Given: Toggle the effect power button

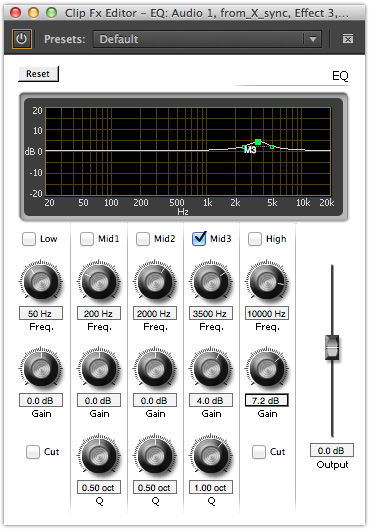Looking at the screenshot, I should [22, 39].
